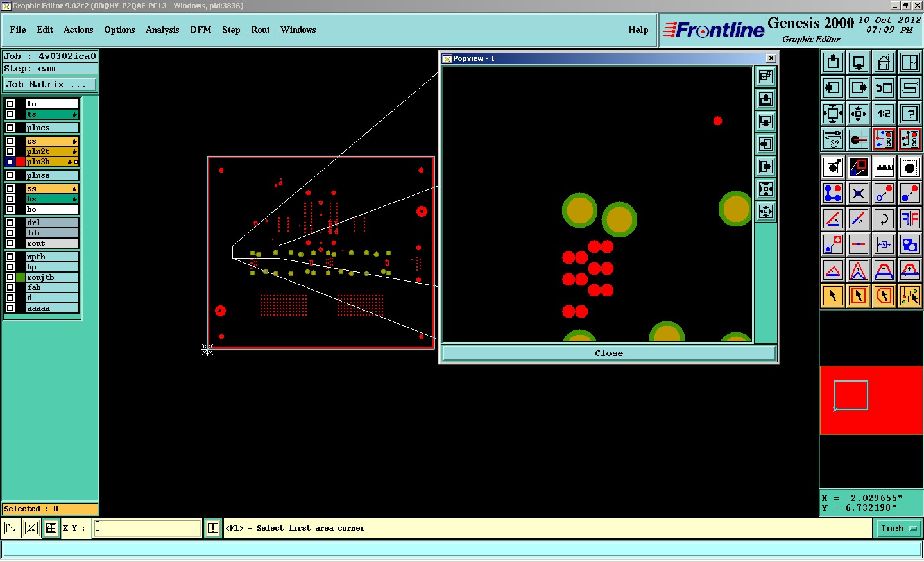Open the Analysis menu

pyautogui.click(x=162, y=30)
